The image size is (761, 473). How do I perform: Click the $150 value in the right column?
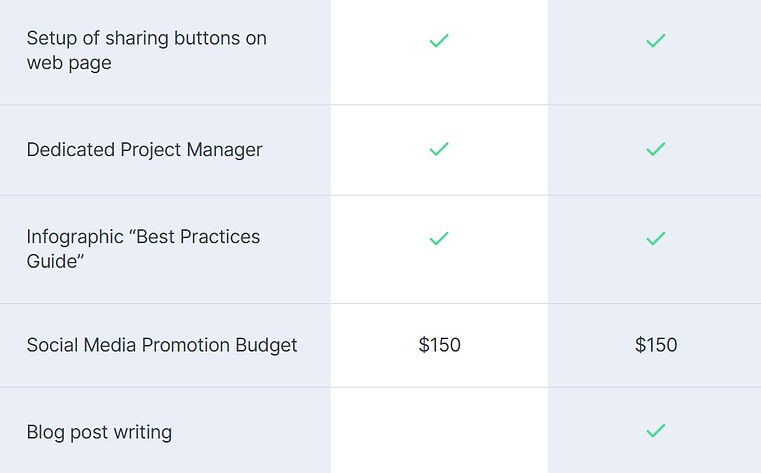click(x=656, y=345)
